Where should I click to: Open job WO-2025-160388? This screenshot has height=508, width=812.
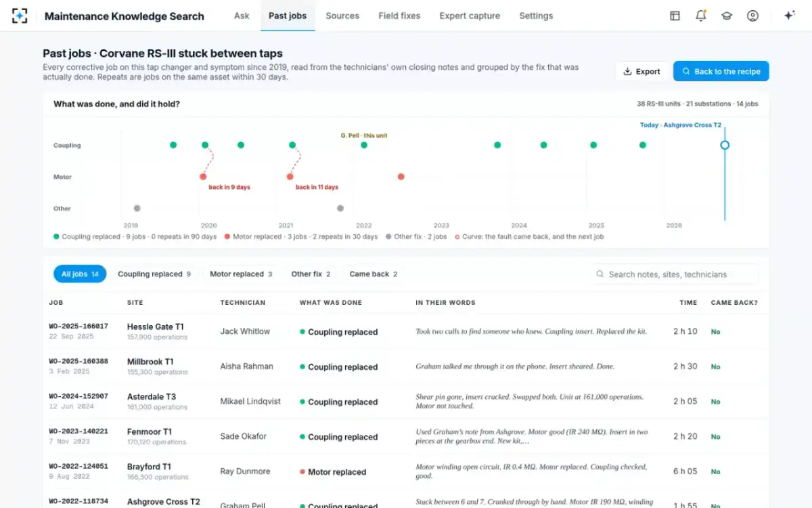pyautogui.click(x=78, y=361)
